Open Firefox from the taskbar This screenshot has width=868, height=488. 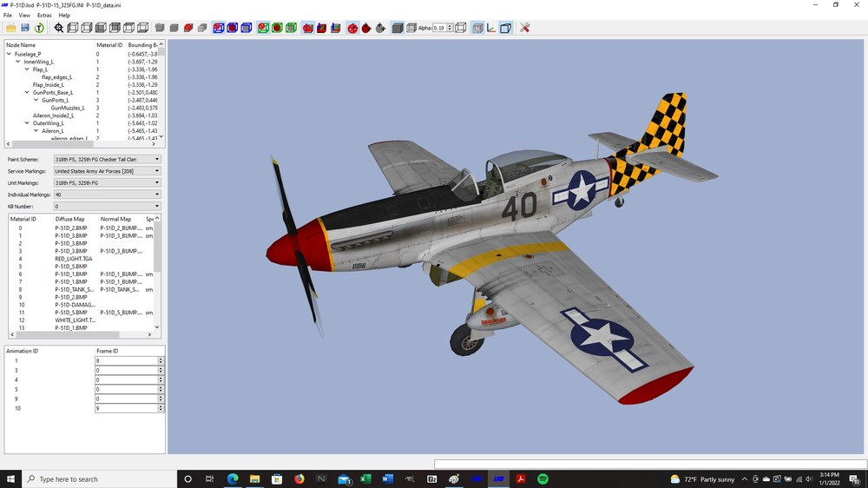tap(299, 479)
